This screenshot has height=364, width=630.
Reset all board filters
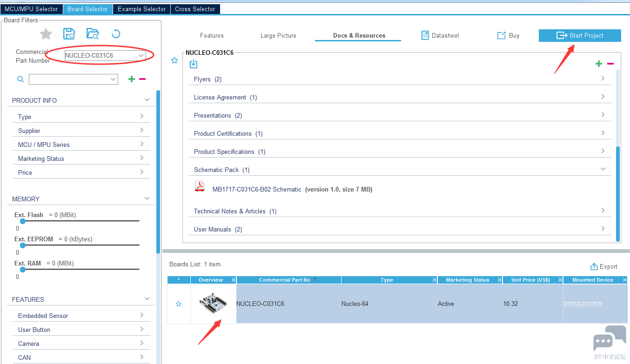(116, 33)
